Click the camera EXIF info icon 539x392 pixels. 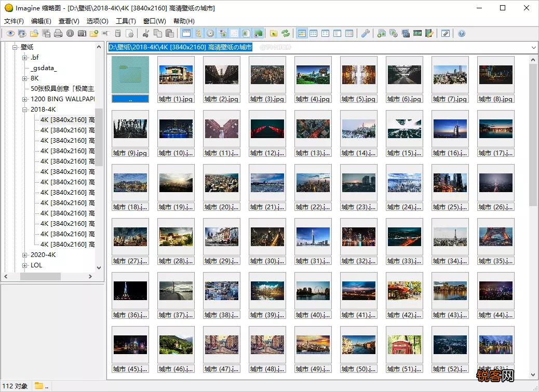[82, 33]
